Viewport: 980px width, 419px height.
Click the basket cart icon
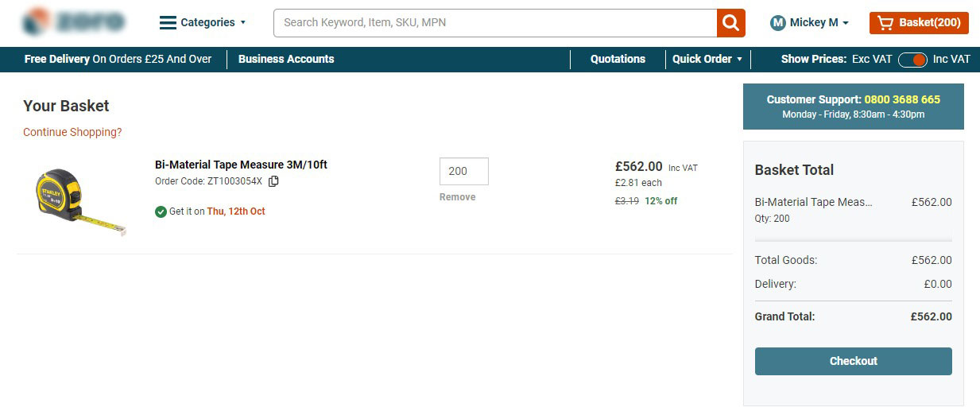885,23
